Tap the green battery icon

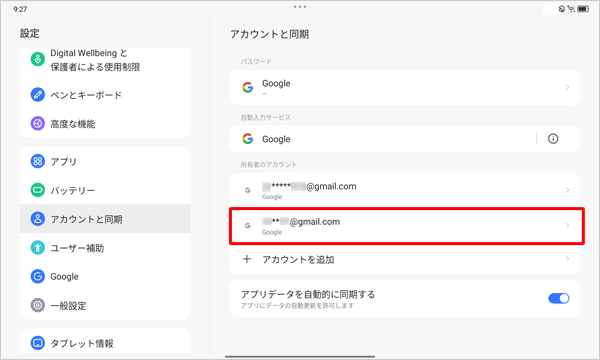pos(38,190)
